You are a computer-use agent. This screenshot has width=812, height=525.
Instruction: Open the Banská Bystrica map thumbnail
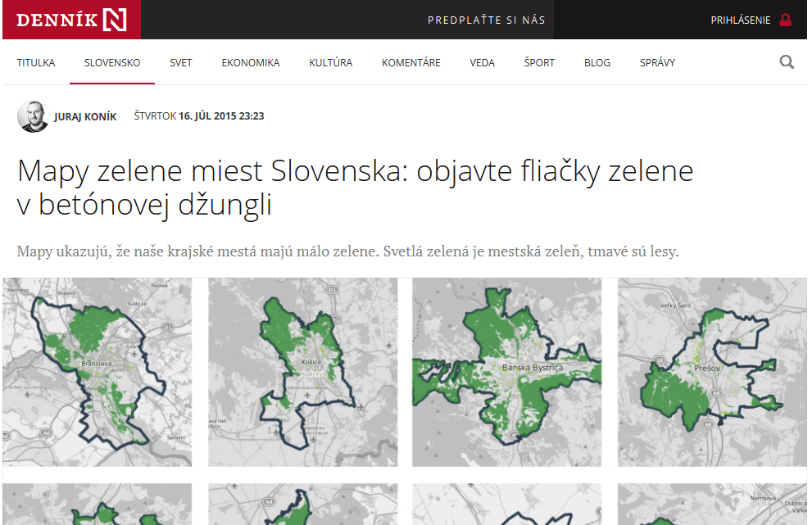pyautogui.click(x=507, y=373)
